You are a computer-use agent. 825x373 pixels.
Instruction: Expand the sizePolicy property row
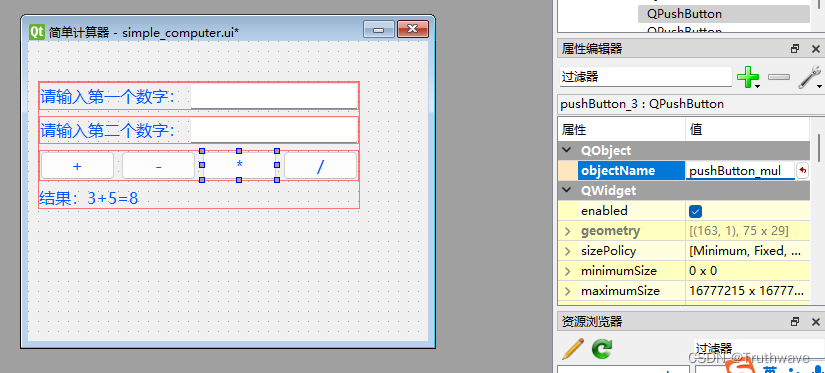pos(567,251)
